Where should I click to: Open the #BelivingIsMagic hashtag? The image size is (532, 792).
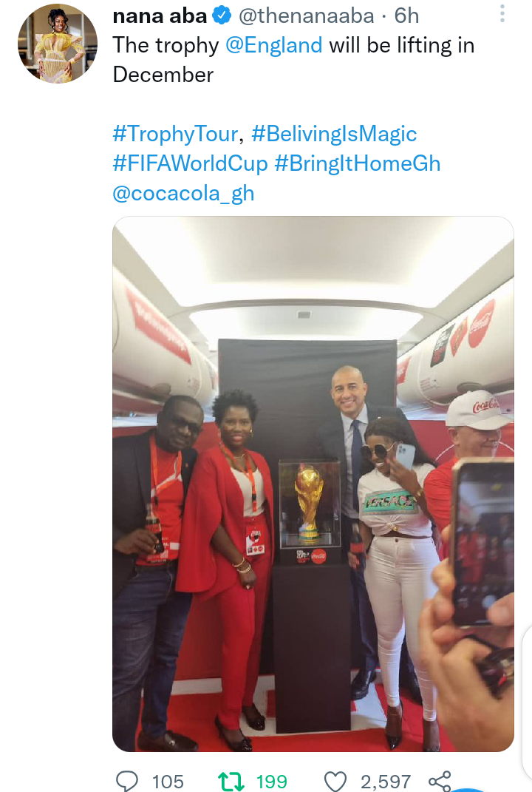pos(334,134)
